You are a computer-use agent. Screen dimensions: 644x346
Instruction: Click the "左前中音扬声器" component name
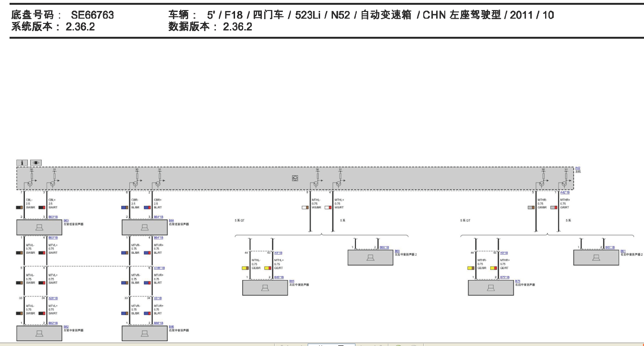click(x=73, y=330)
